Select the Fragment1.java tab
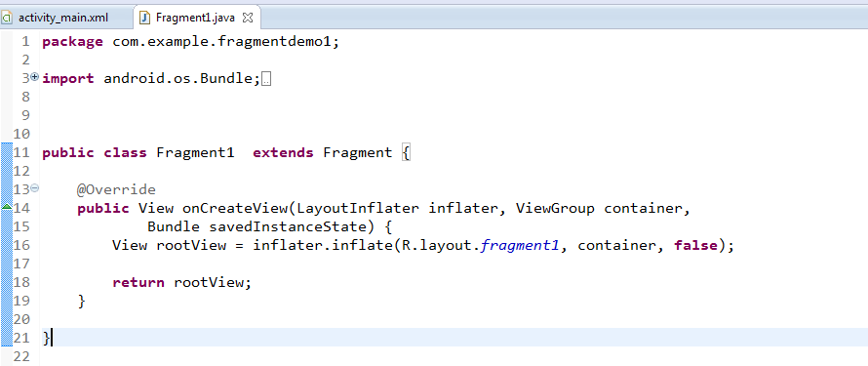 [x=195, y=18]
